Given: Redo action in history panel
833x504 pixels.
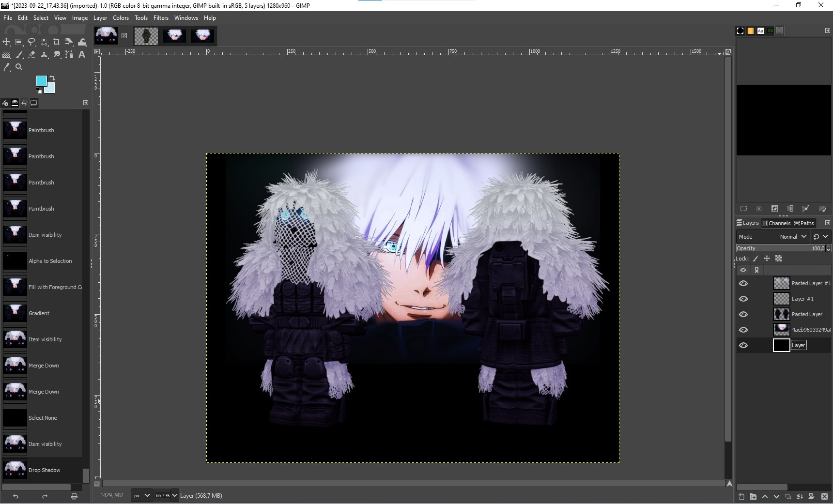Looking at the screenshot, I should (45, 496).
